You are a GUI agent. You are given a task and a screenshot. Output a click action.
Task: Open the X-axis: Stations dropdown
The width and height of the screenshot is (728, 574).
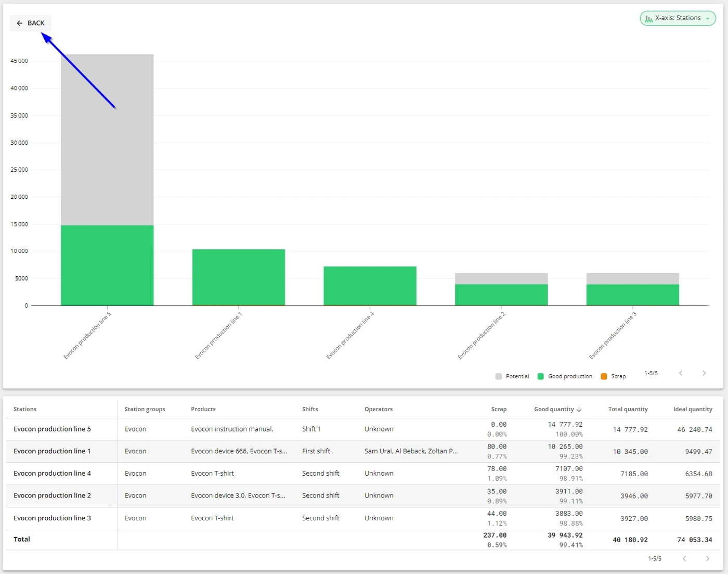click(678, 18)
